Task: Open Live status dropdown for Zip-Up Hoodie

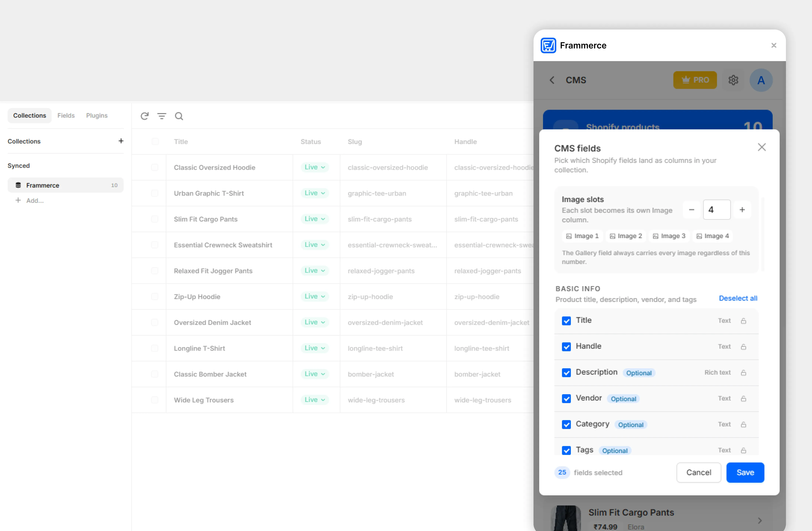Action: [315, 296]
